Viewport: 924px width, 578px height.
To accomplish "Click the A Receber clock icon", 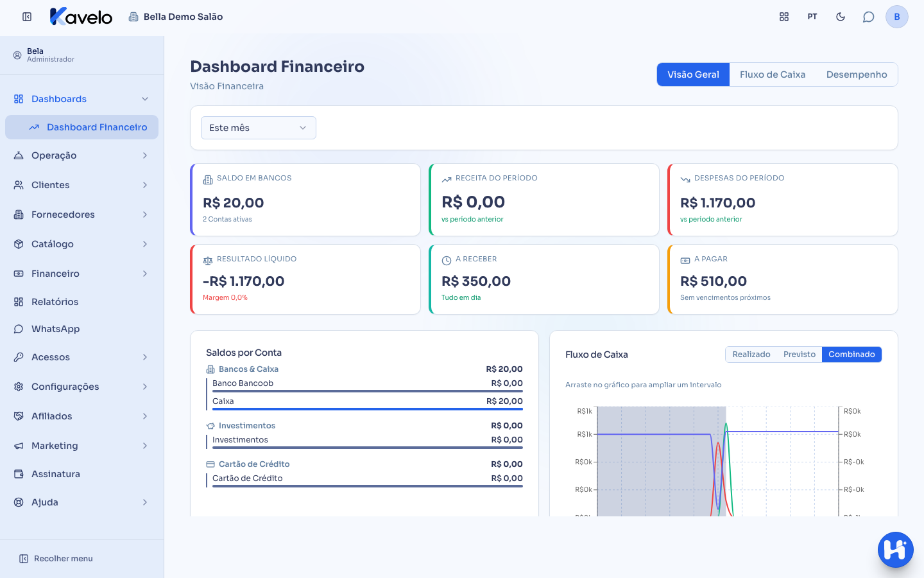I will [447, 261].
